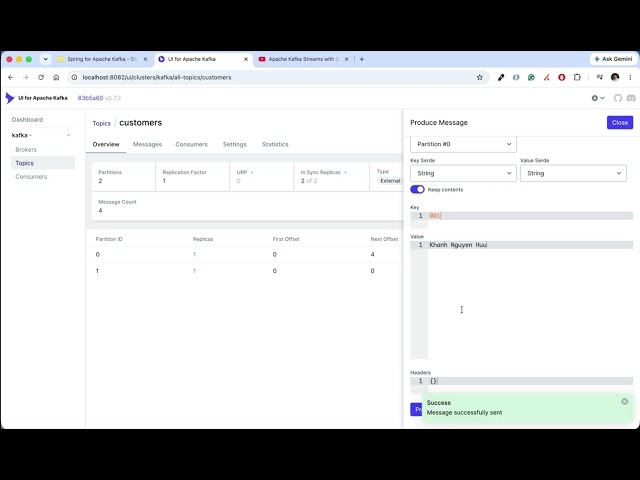Open the theme selector dropdown in header
640x480 pixels.
pos(598,98)
